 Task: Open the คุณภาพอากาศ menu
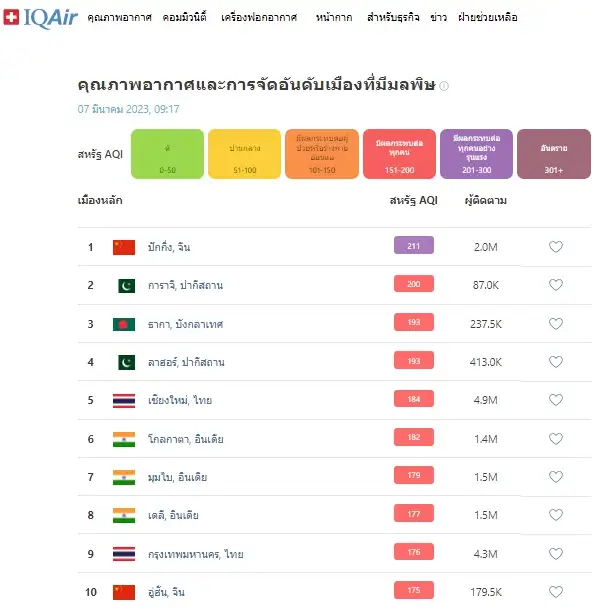[120, 18]
